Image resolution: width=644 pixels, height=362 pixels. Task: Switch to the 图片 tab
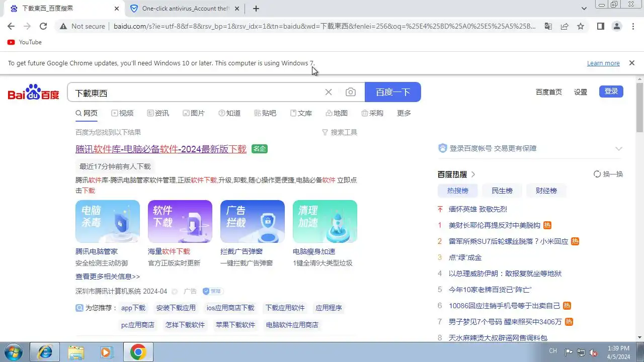pyautogui.click(x=194, y=113)
